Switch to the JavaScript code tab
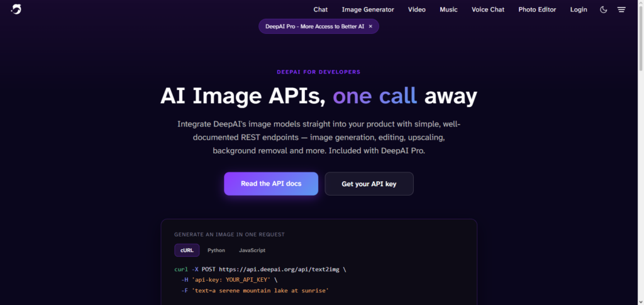 click(x=252, y=250)
